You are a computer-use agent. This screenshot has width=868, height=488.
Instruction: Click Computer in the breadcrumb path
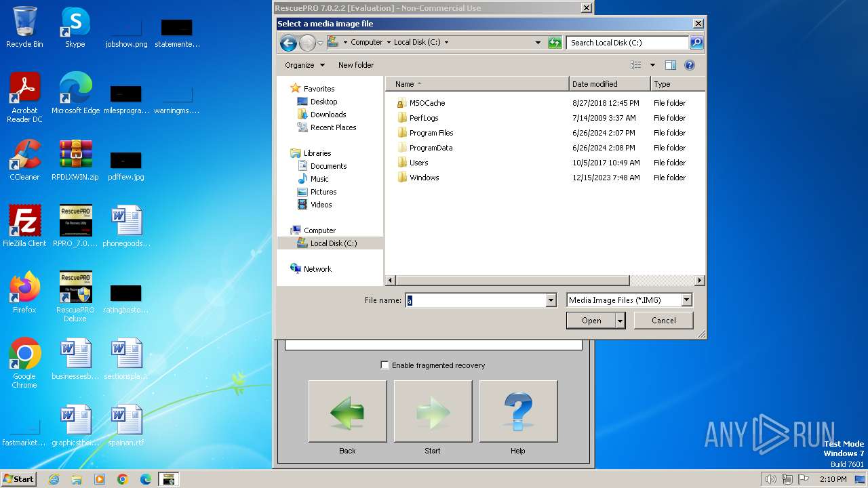point(367,42)
